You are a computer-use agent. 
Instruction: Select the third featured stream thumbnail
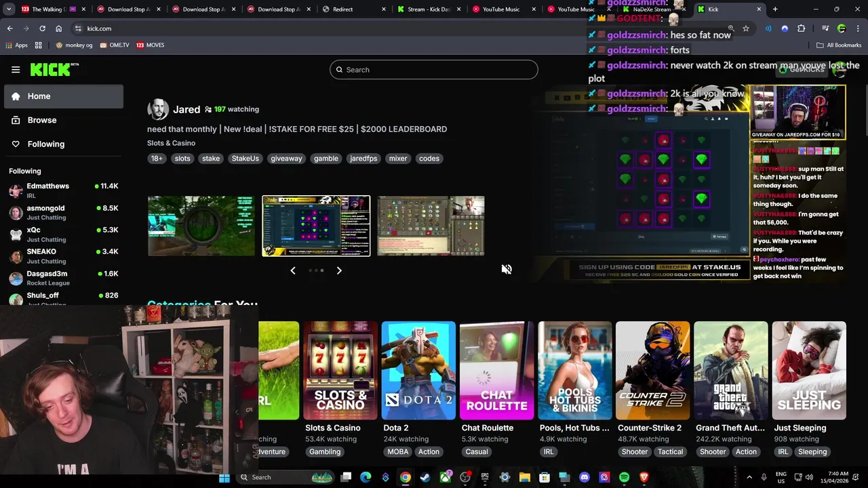click(431, 226)
